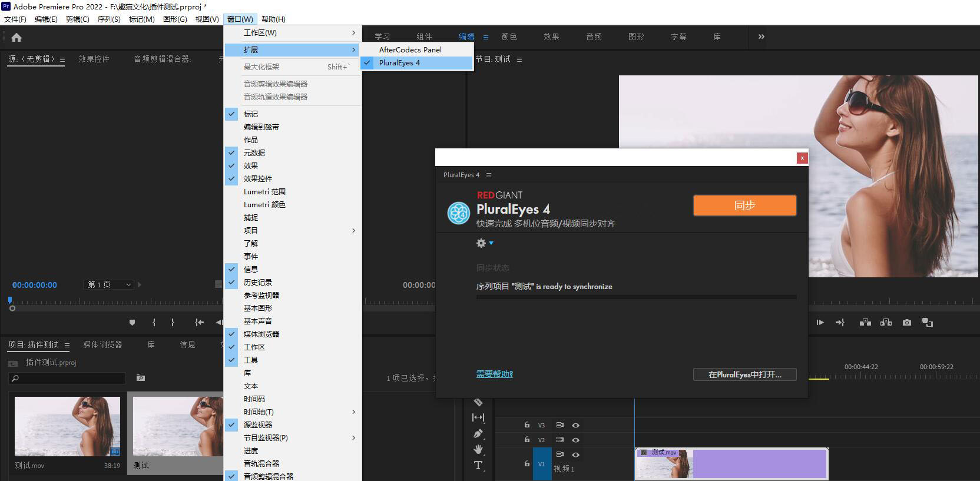Click Mark Out in source monitor
The image size is (980, 481).
173,323
